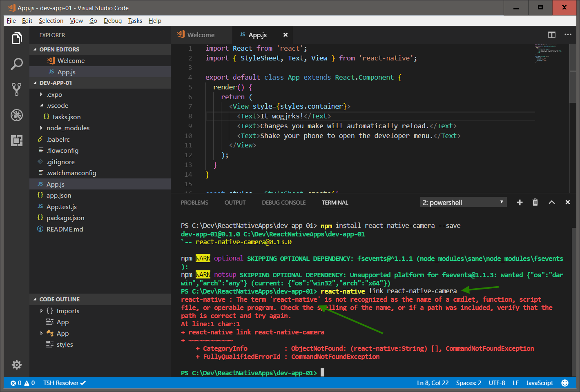Open the .watchmanconfig file
580x392 pixels.
(100, 173)
